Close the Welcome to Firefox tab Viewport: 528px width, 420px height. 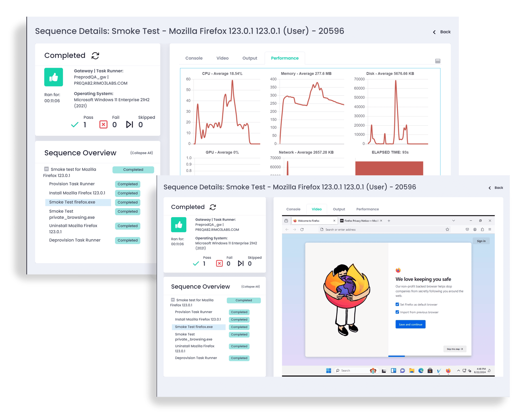(334, 221)
